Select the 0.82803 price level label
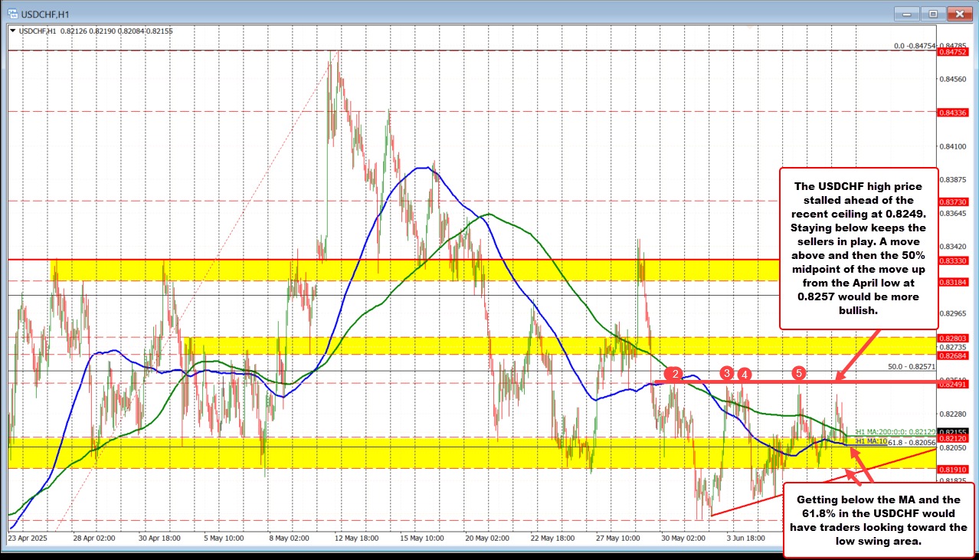Screen dimensions: 979x560 953,337
